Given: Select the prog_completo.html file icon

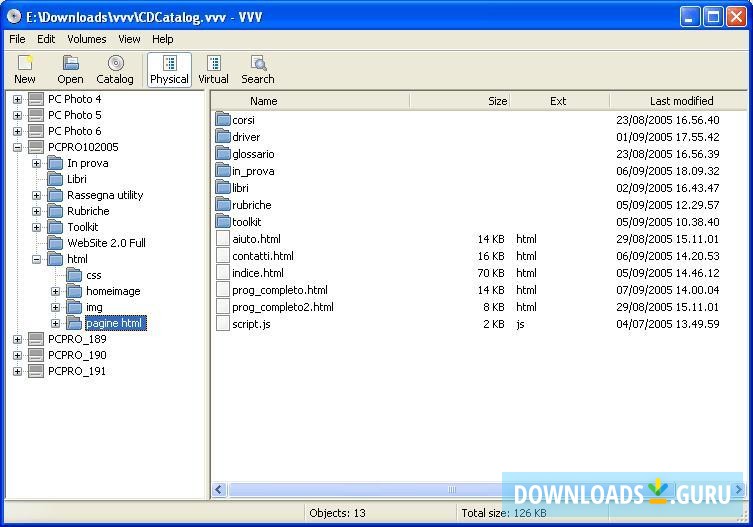Looking at the screenshot, I should pyautogui.click(x=222, y=290).
